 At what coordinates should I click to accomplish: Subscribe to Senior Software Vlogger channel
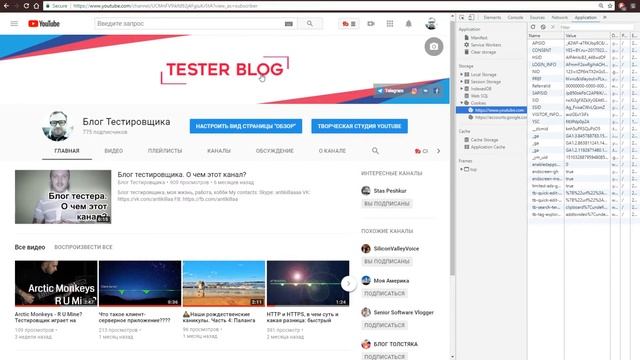coord(384,325)
